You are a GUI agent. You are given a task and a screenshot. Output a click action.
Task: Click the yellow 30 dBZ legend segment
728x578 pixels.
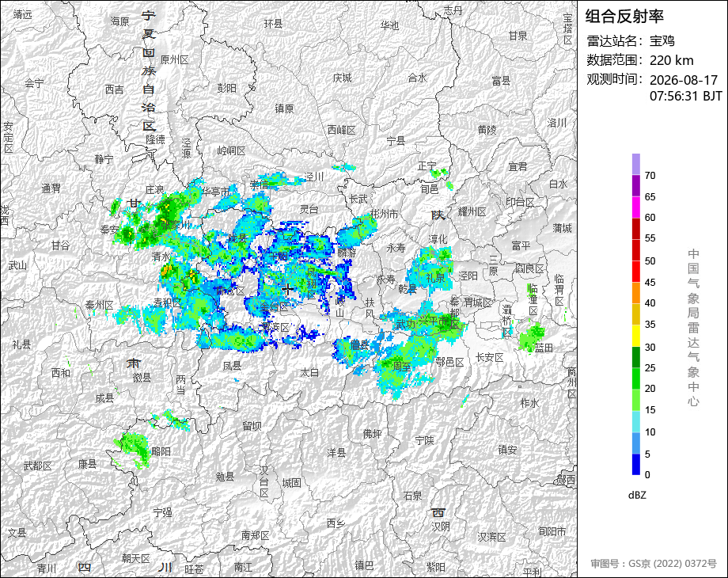[x=636, y=336]
